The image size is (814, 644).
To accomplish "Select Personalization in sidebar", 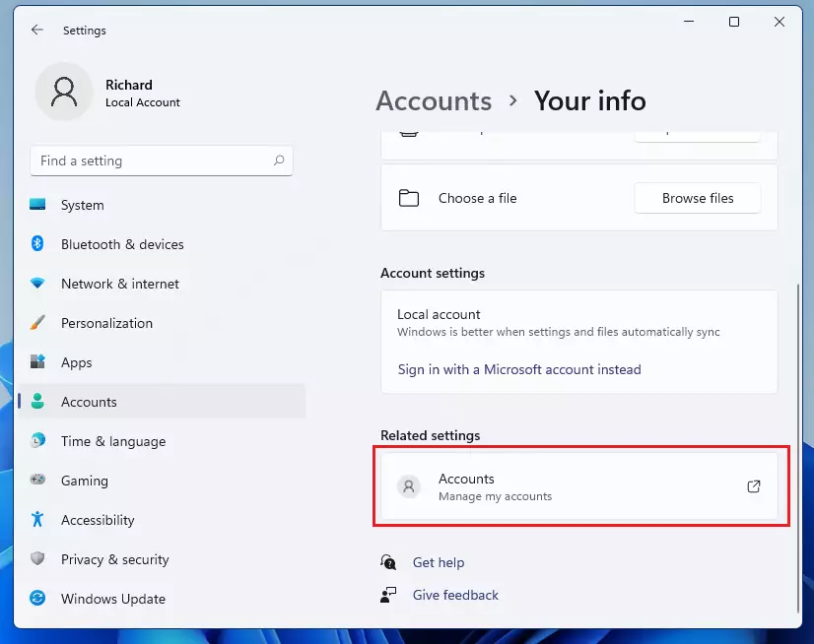I will click(x=162, y=323).
